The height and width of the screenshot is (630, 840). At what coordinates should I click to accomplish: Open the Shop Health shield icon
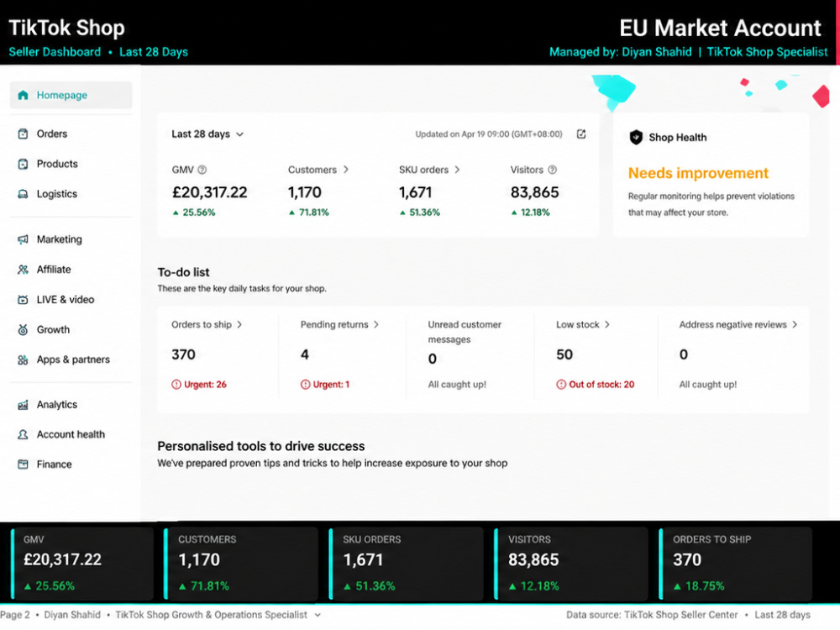636,137
